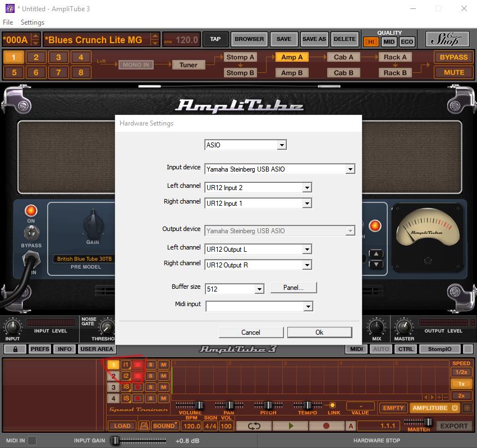Viewport: 477px width, 448px height.
Task: Set quality to MID
Action: [x=389, y=42]
